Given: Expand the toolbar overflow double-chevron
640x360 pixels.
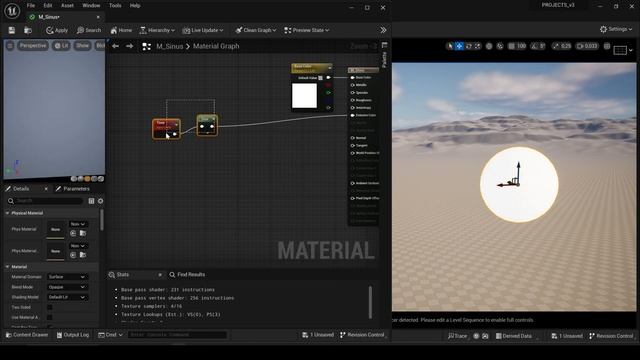Looking at the screenshot, I should tap(383, 30).
